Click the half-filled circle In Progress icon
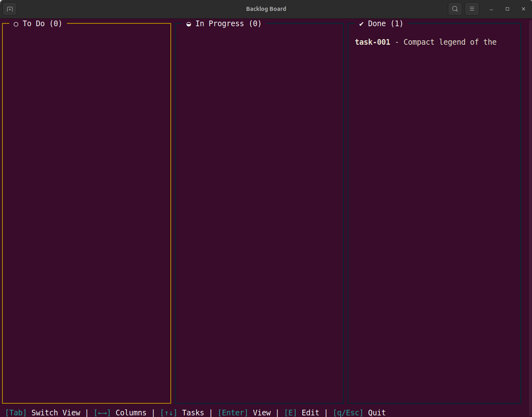 click(x=188, y=24)
